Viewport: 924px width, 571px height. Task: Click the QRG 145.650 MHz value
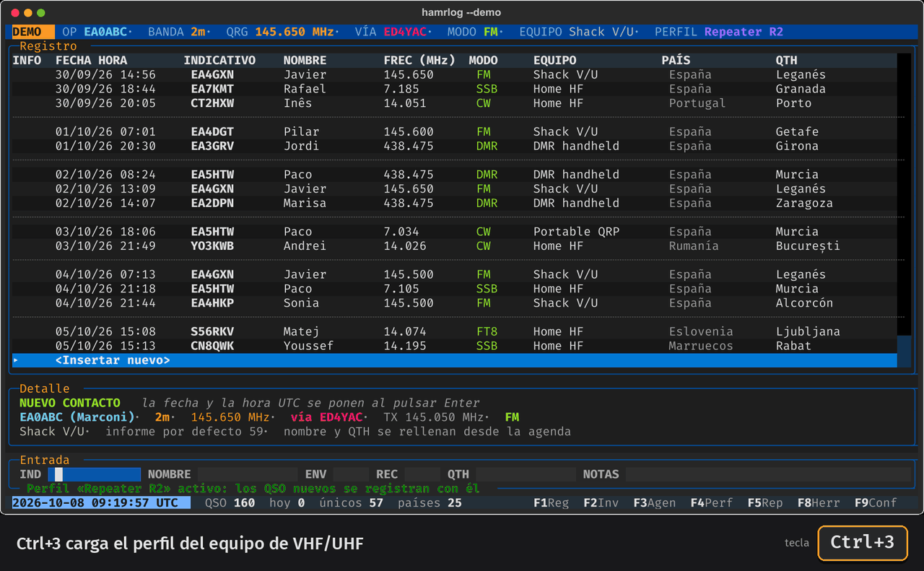point(295,32)
